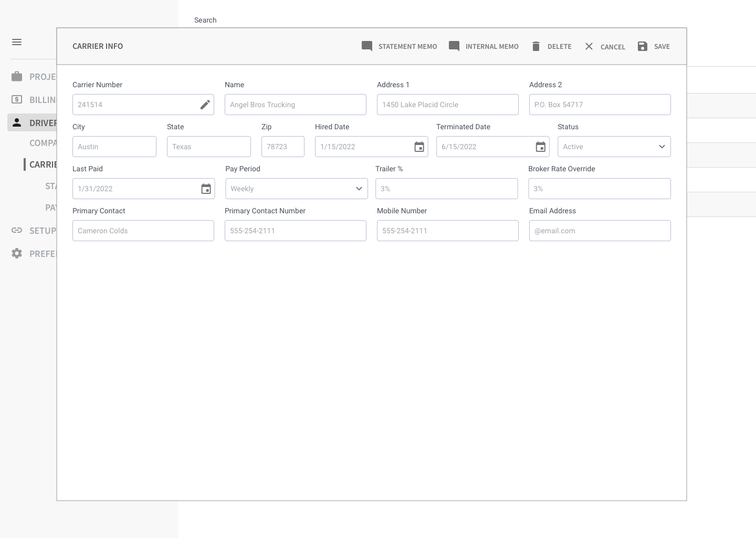Click the City input field
The image size is (756, 538).
click(114, 147)
